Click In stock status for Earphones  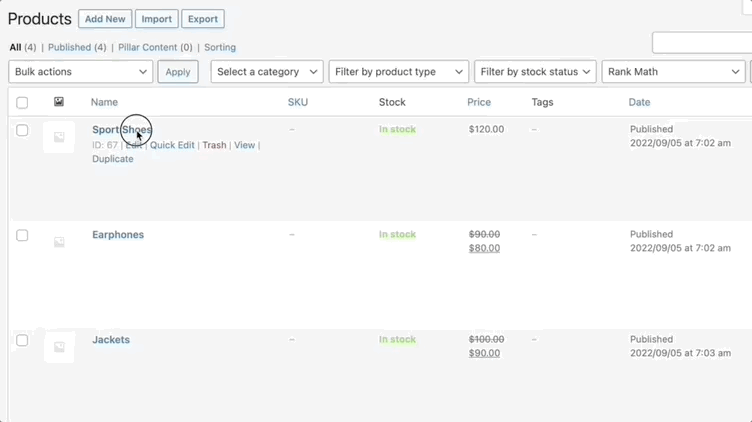click(x=397, y=234)
